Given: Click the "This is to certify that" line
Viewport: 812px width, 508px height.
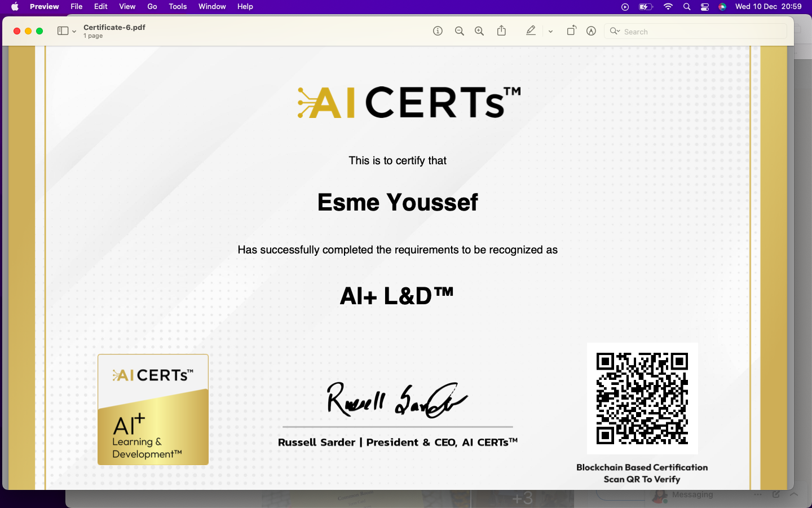Looking at the screenshot, I should 398,161.
